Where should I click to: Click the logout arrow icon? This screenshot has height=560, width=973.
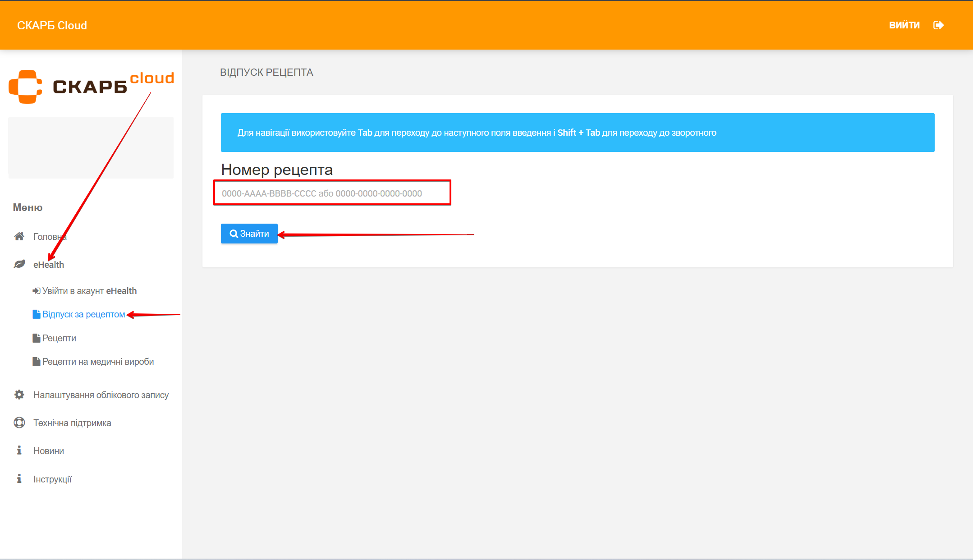tap(938, 25)
